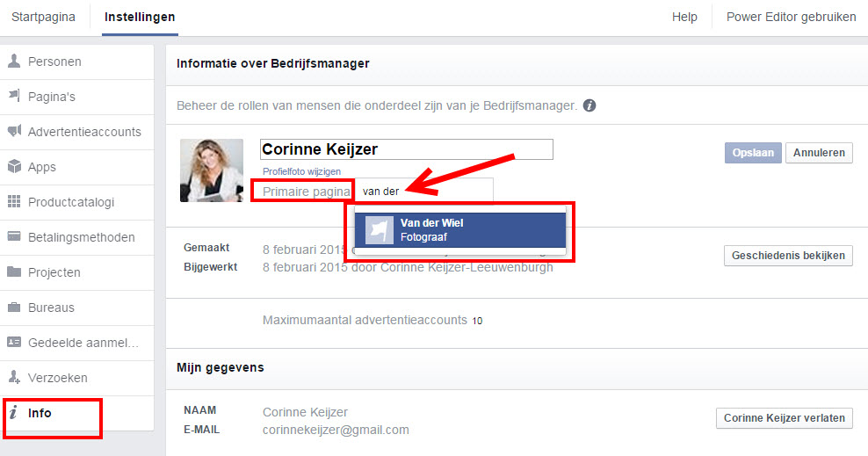Image resolution: width=868 pixels, height=456 pixels.
Task: Click the Corinne Keijzer name input field
Action: pyautogui.click(x=406, y=149)
